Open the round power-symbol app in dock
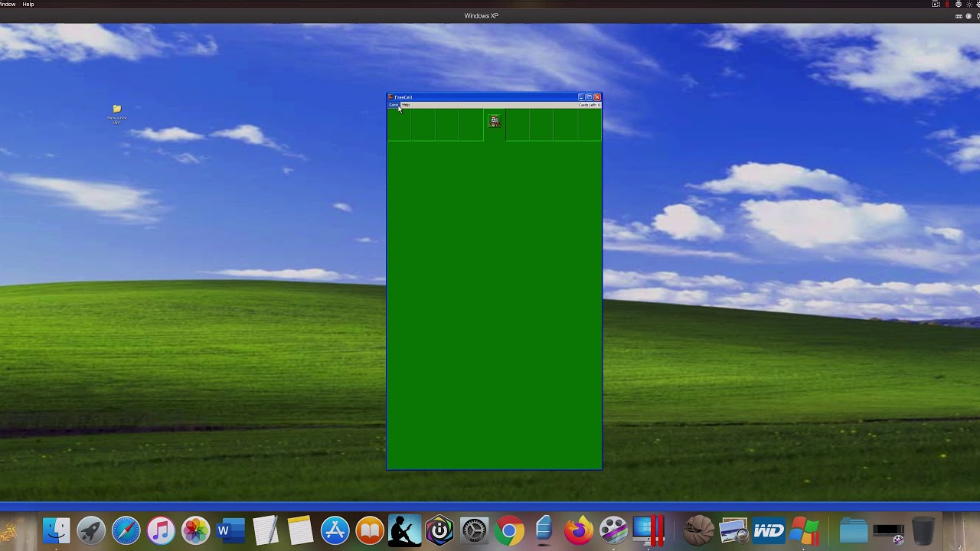Viewport: 980px width, 551px height. [x=439, y=530]
